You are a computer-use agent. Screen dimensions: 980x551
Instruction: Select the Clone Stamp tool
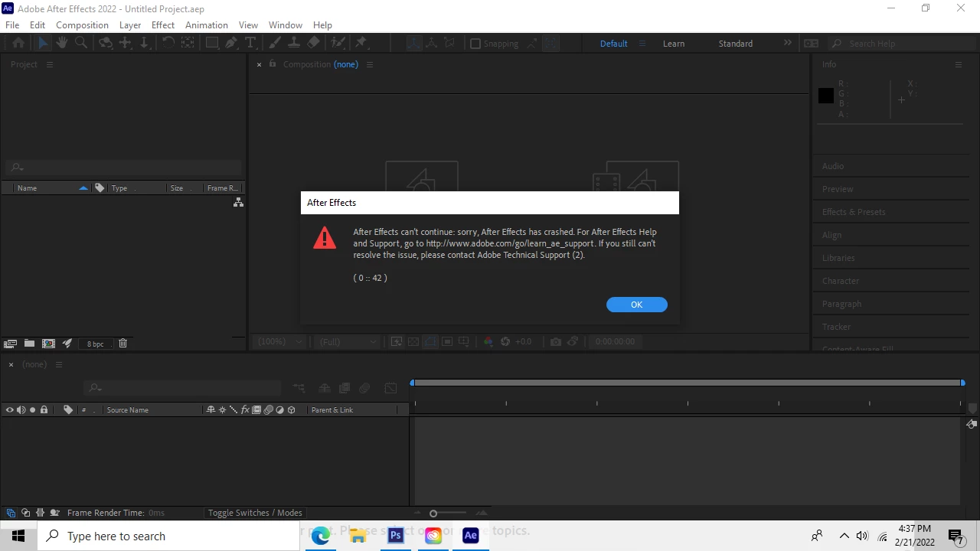pos(294,44)
